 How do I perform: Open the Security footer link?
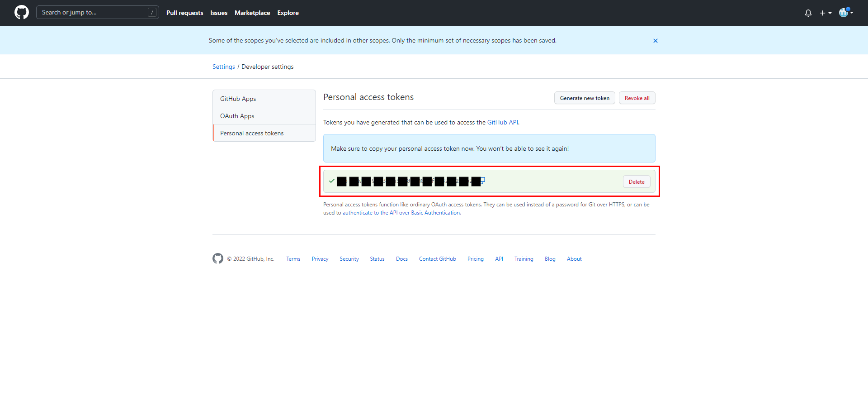[349, 259]
